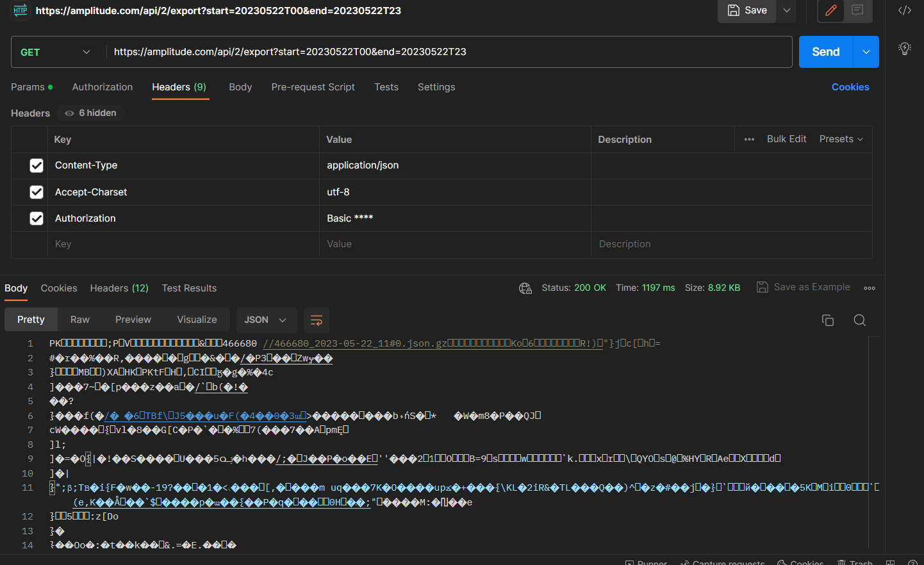Click the empty Key cell in the new header row

[183, 244]
